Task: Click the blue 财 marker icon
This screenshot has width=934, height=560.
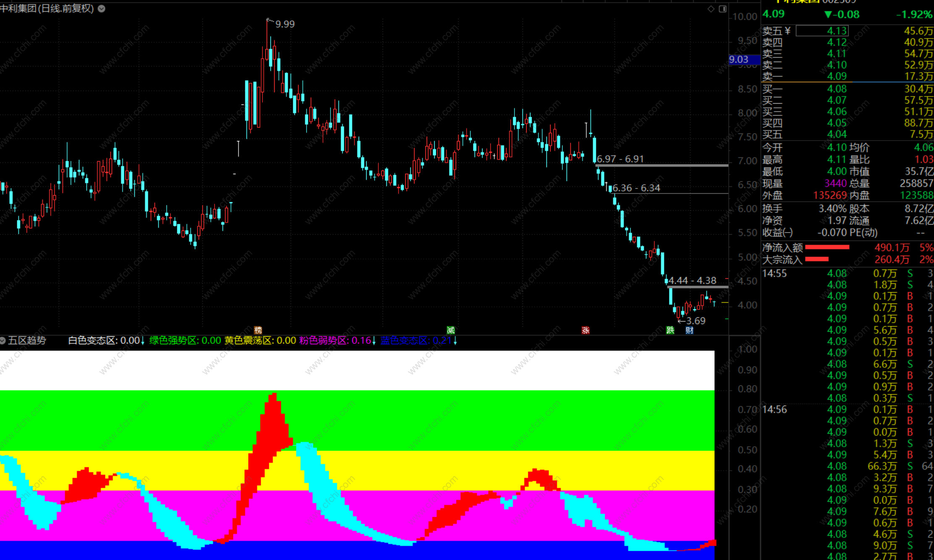Action: [x=689, y=330]
